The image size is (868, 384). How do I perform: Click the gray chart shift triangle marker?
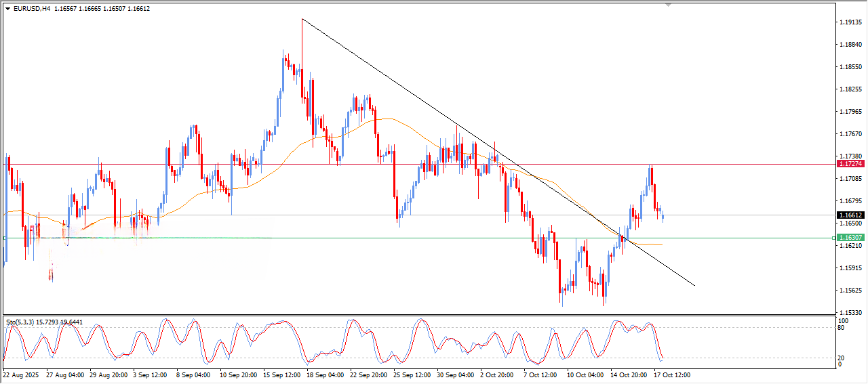click(x=669, y=5)
